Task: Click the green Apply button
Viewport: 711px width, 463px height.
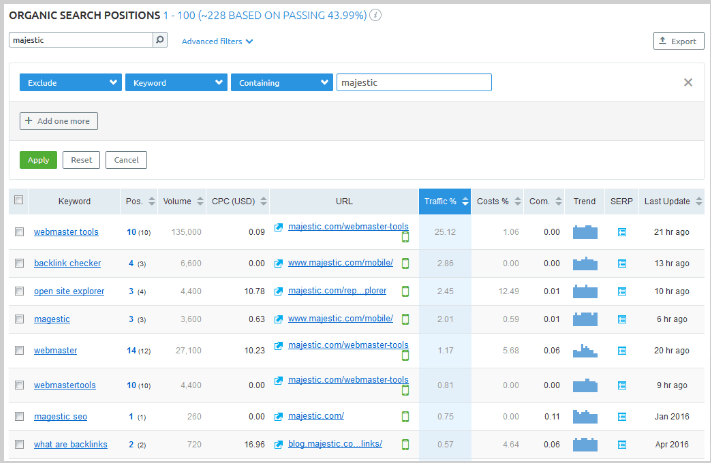Action: point(38,160)
